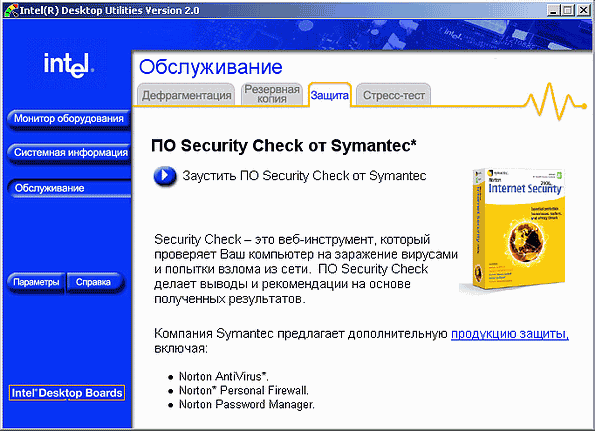Close the Intel Desktop Utilities window
This screenshot has height=431, width=595.
(x=584, y=10)
